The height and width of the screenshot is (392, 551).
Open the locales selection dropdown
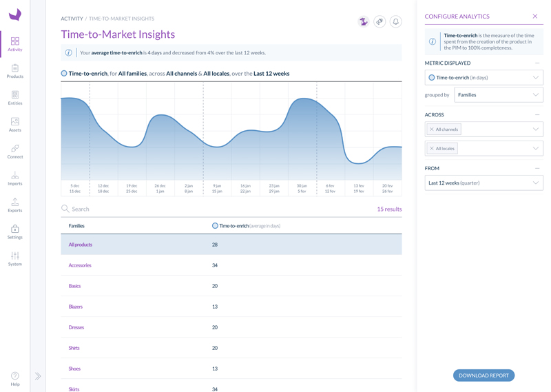click(x=484, y=148)
